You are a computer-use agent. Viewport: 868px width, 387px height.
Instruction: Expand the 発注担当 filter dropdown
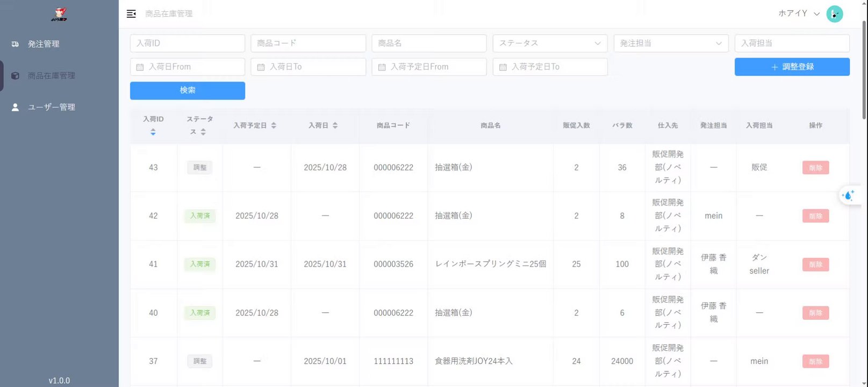[671, 44]
